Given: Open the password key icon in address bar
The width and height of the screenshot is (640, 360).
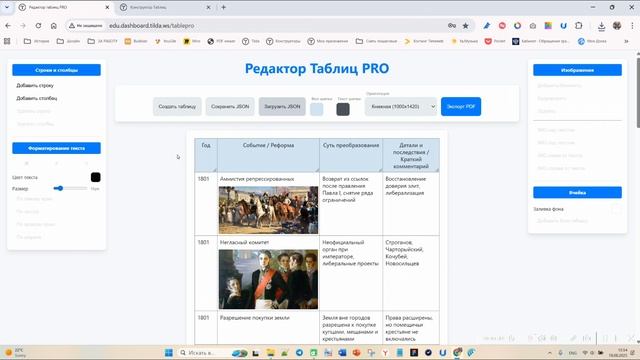Looking at the screenshot, I should 452,26.
